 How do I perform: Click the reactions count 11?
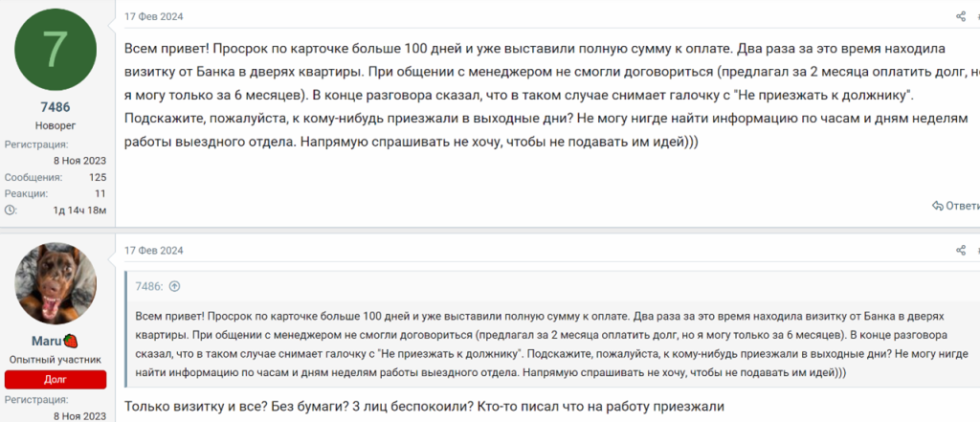point(100,193)
